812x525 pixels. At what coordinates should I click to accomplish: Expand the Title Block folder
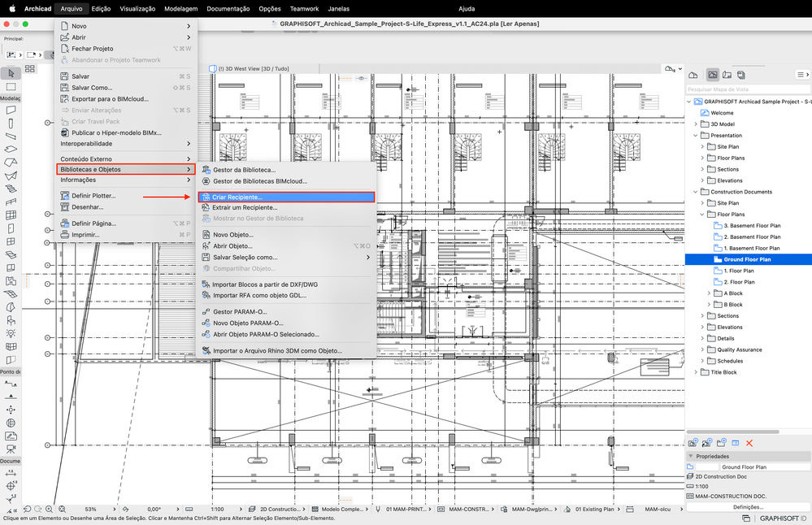(696, 372)
